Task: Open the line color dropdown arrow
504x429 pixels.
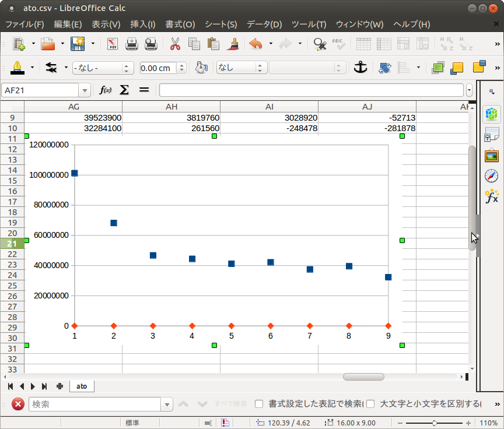Action: coord(32,68)
